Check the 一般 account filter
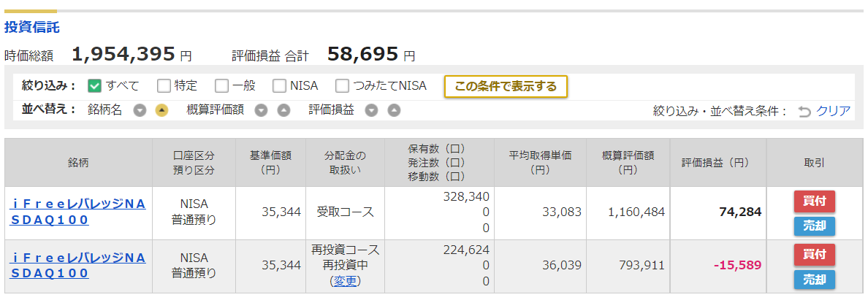Viewport: 868px width, 300px height. coord(221,86)
